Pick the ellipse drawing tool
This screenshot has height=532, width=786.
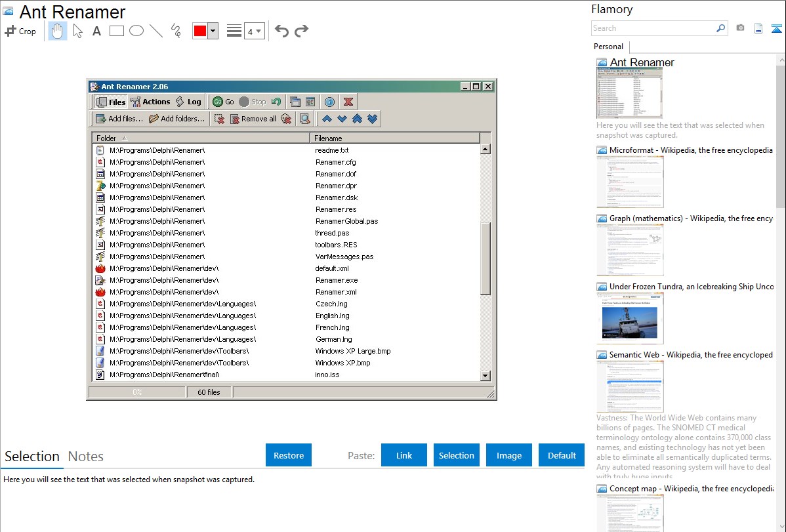(136, 31)
